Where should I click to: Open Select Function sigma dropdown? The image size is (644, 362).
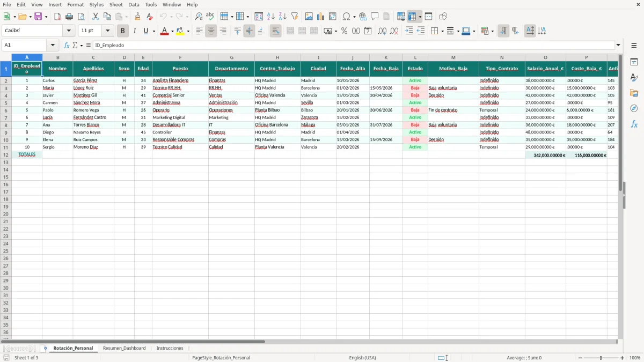[x=80, y=46]
